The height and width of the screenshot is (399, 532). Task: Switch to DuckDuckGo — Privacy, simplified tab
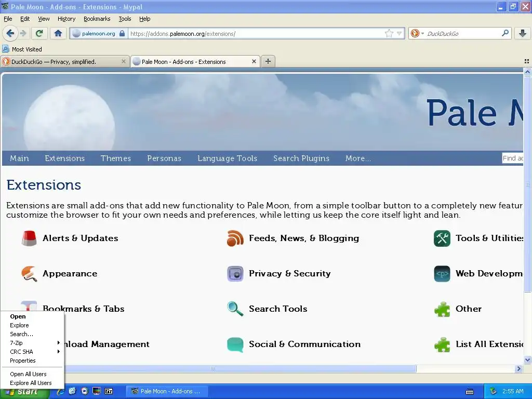64,61
